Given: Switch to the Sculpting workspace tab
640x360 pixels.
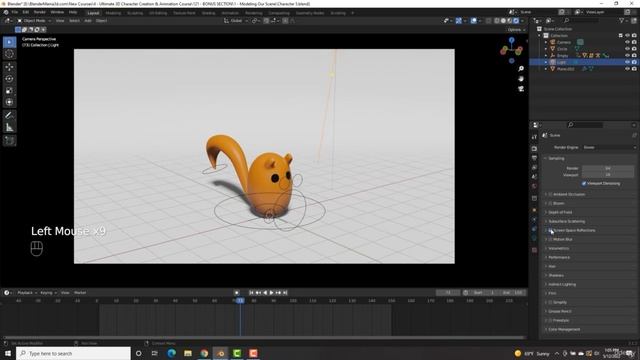Looking at the screenshot, I should (135, 13).
